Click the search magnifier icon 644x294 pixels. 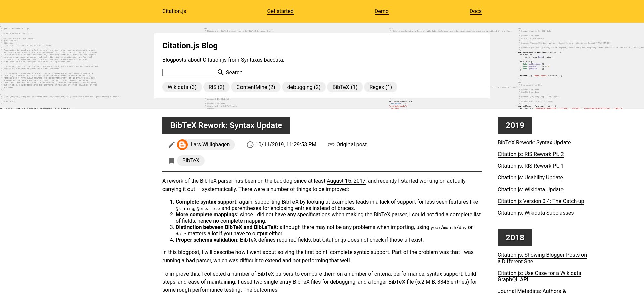(x=220, y=72)
